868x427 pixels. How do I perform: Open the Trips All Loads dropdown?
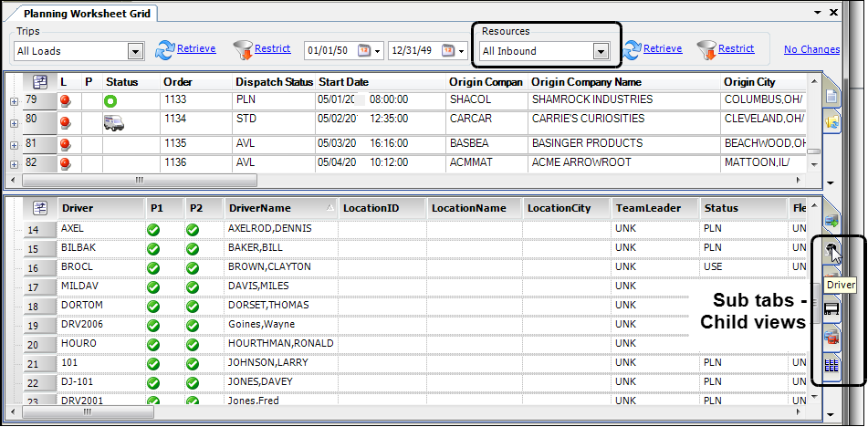pos(136,51)
